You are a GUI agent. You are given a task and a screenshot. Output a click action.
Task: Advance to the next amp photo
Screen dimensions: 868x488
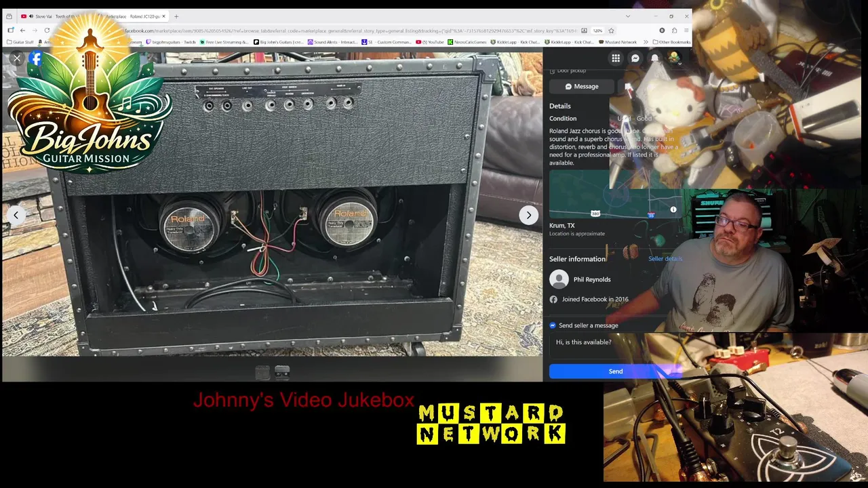528,215
